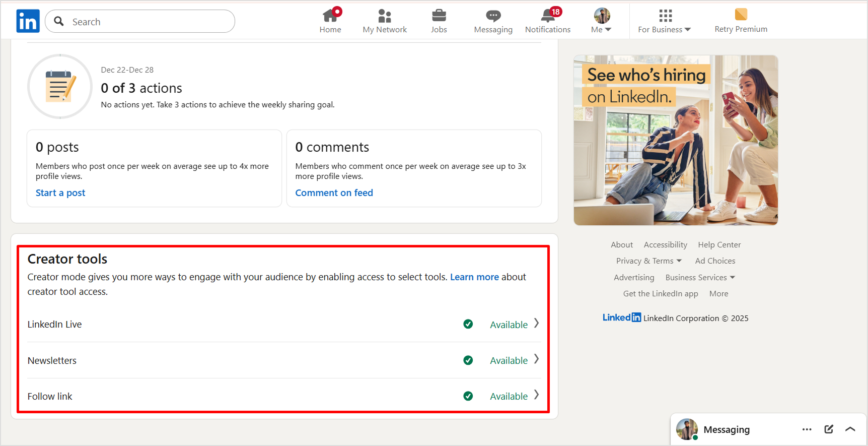Open the Me profile dropdown
868x446 pixels.
pyautogui.click(x=602, y=21)
